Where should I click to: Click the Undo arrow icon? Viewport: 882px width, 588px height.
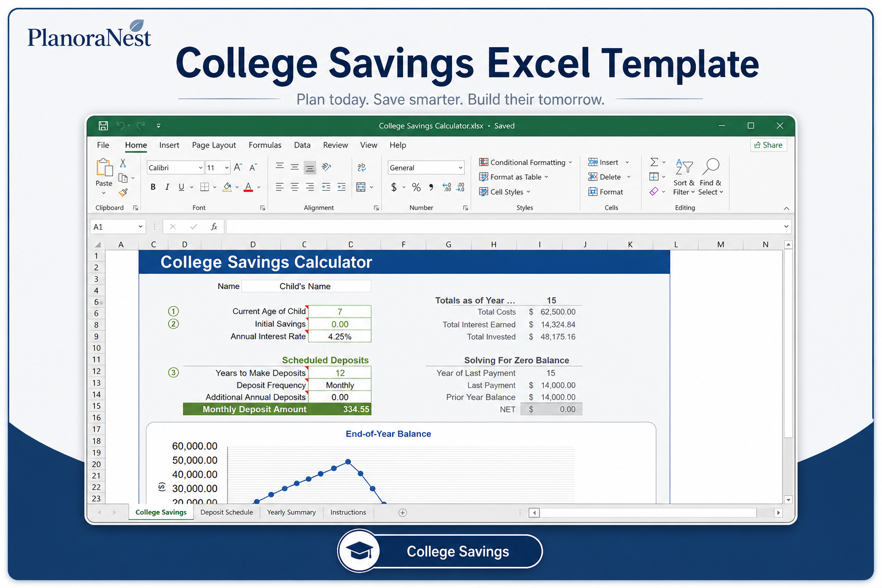121,126
